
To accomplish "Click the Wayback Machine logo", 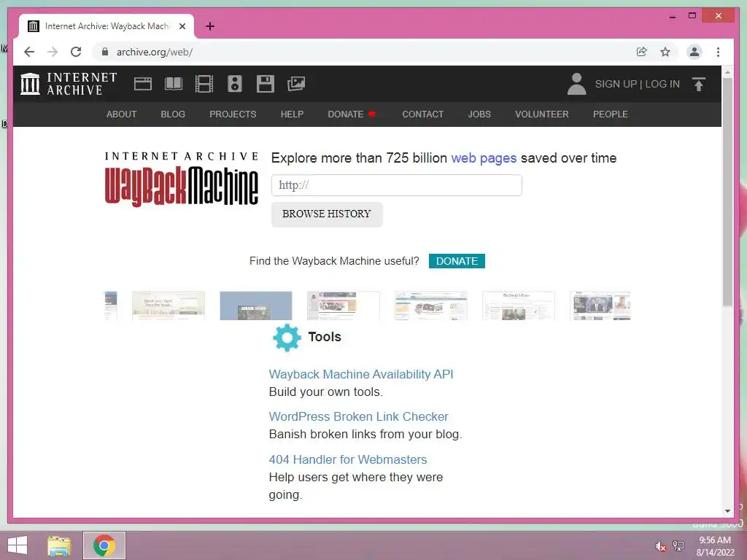I will tap(182, 179).
